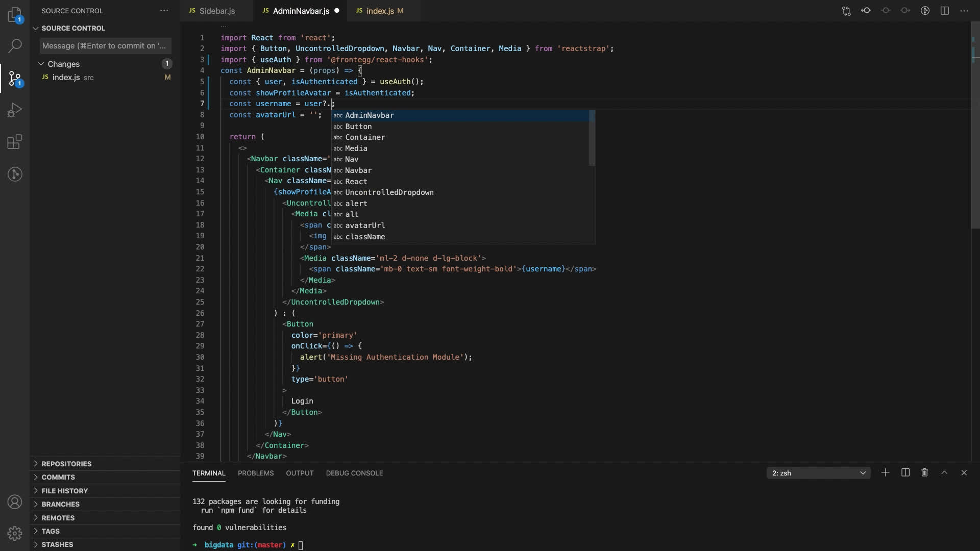This screenshot has height=551, width=980.
Task: Open the GitLens icon in activity bar
Action: coord(15,174)
